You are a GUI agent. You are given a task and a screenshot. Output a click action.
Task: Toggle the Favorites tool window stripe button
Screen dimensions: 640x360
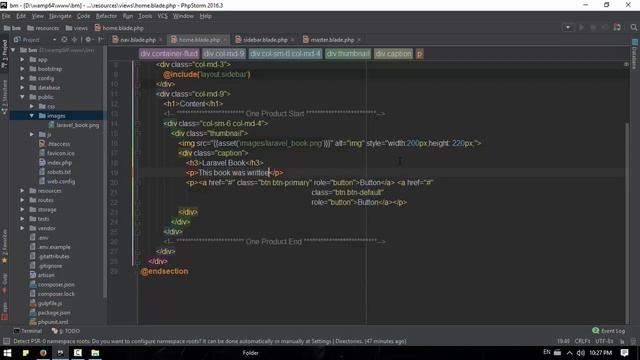point(4,247)
